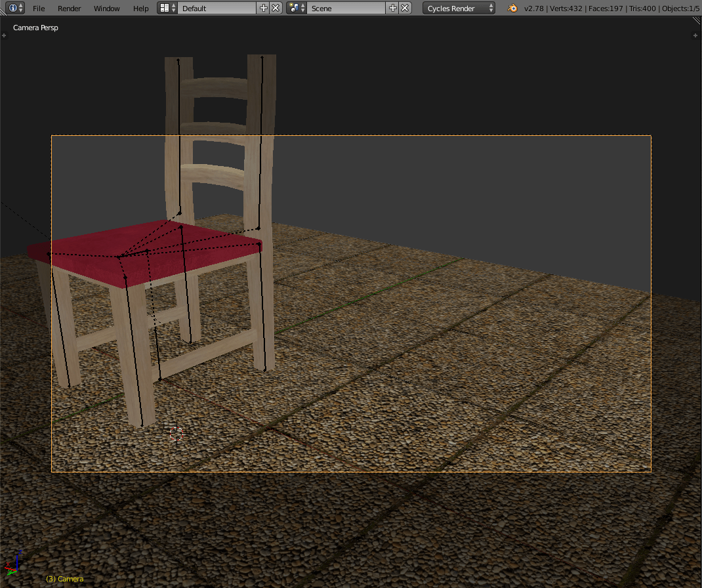
Task: Delete the Default screen layout
Action: coord(276,9)
